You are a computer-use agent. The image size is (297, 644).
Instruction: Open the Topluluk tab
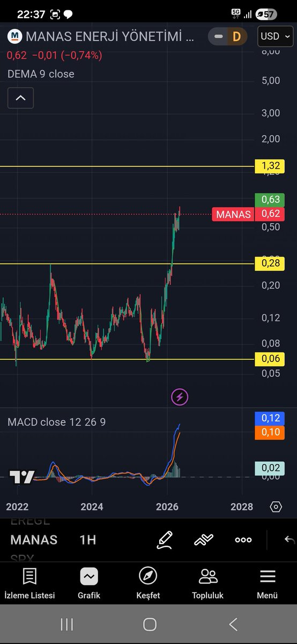(207, 584)
